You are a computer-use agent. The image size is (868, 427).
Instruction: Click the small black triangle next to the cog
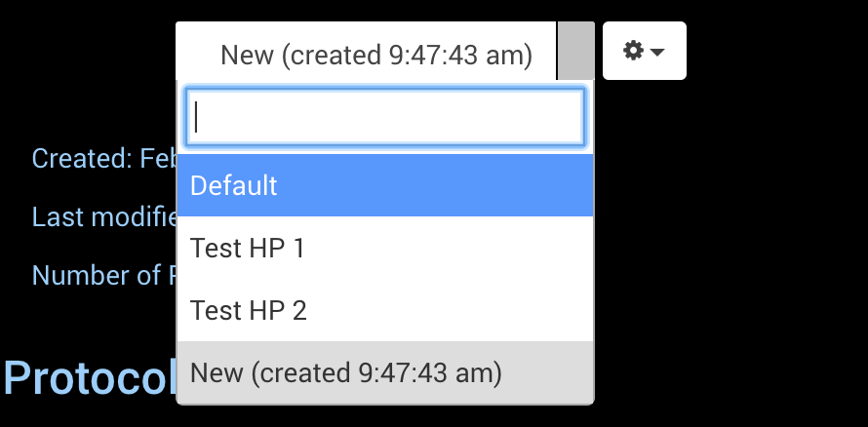click(657, 52)
